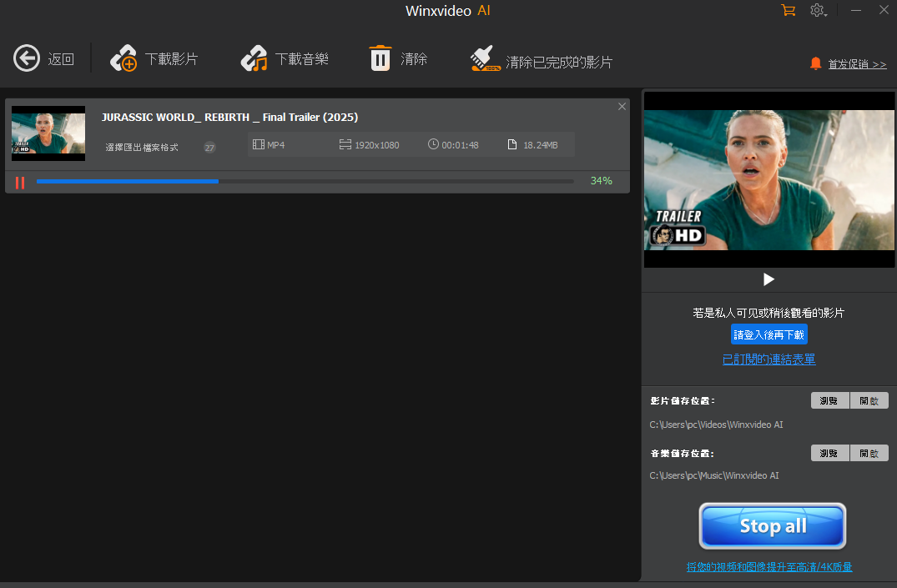Viewport: 897px width, 588px height.
Task: Open the 已訂閱的連結表單 link
Action: coord(768,359)
